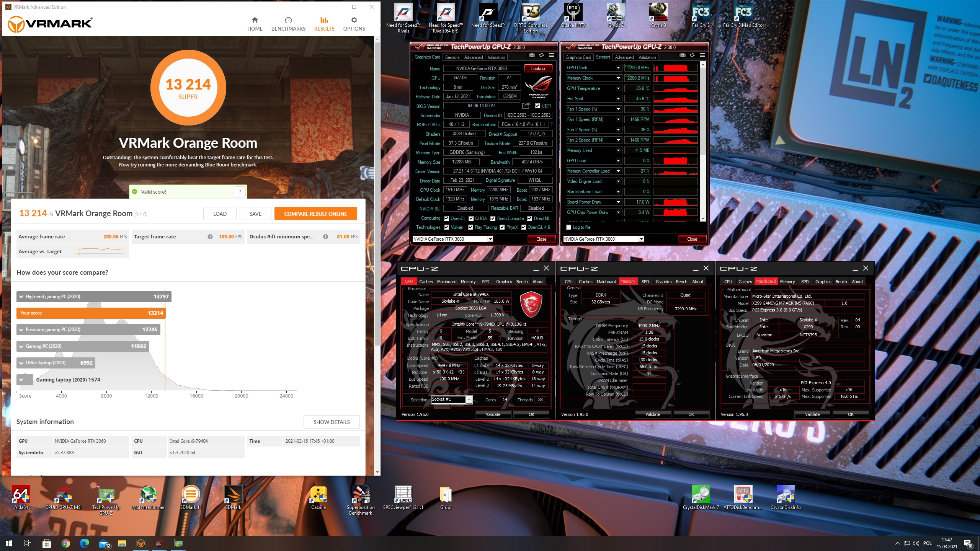Image resolution: width=980 pixels, height=551 pixels.
Task: Toggle Ray Tracing checkbox in GPU-Z
Action: tap(471, 227)
